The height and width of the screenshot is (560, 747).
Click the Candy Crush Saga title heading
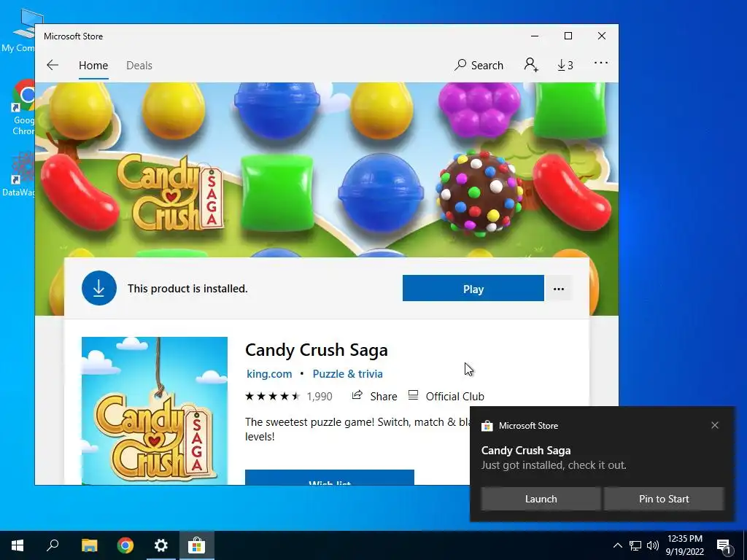317,350
